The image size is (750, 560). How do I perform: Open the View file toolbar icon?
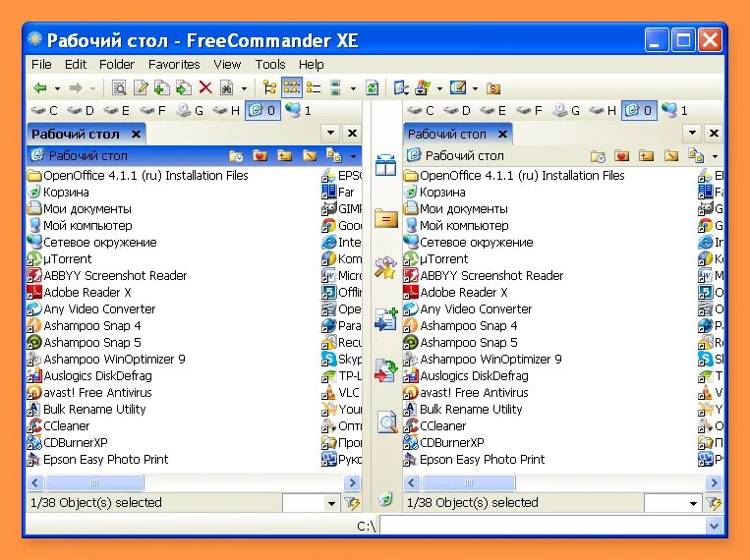click(119, 88)
